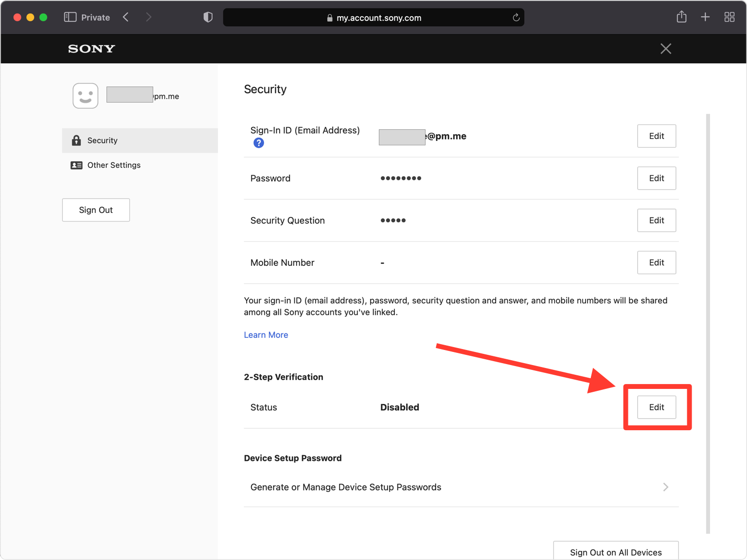Click the smiley profile avatar

[86, 96]
